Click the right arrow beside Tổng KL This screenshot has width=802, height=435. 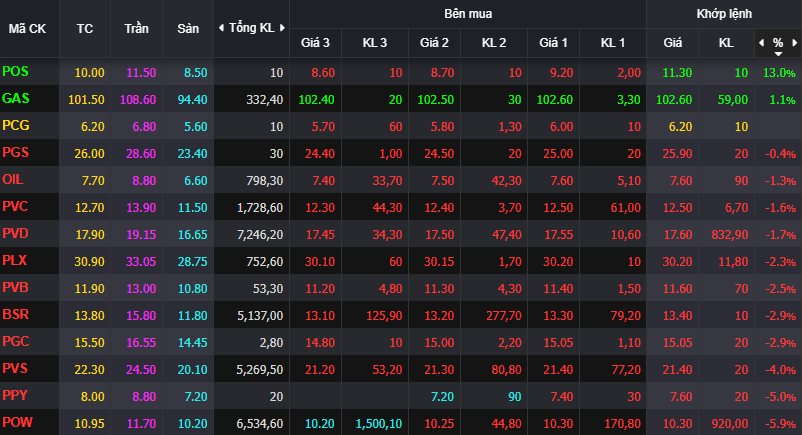(281, 27)
